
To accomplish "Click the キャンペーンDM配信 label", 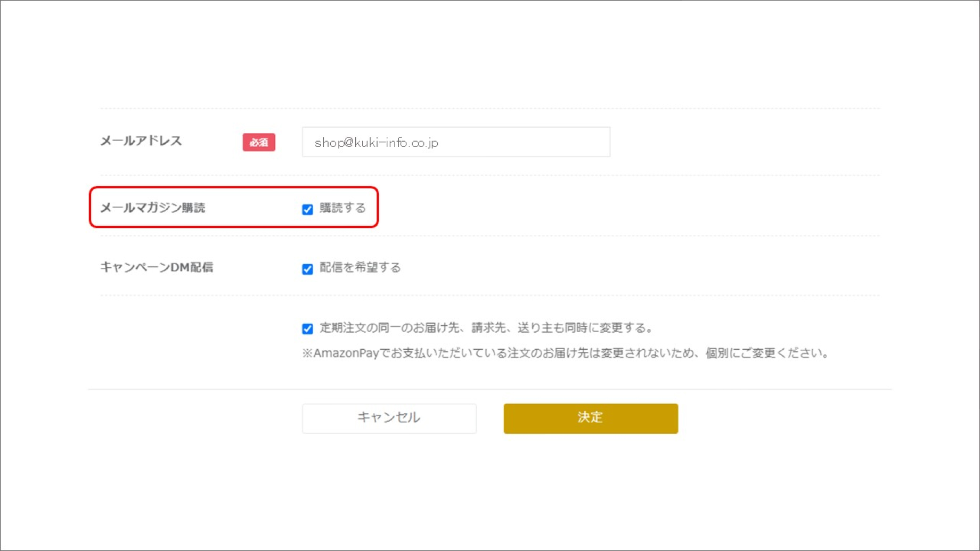I will pyautogui.click(x=157, y=267).
